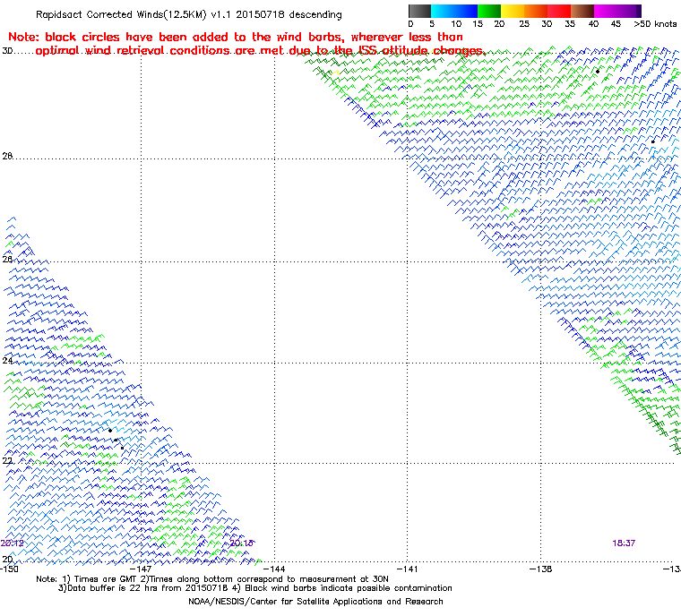Click the yellow 20-25 knots color segment
Image resolution: width=681 pixels, height=616 pixels.
(x=513, y=11)
